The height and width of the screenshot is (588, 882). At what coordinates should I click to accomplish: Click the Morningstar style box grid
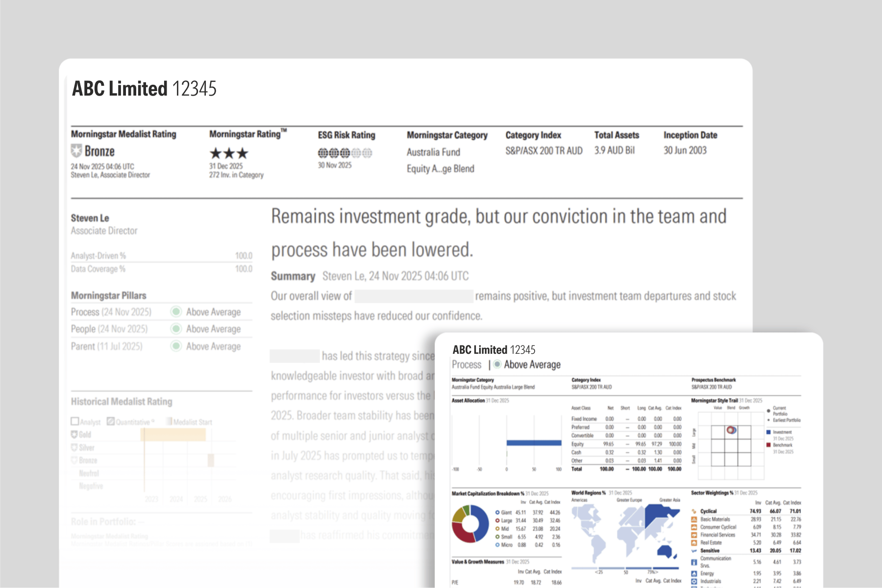(x=731, y=445)
